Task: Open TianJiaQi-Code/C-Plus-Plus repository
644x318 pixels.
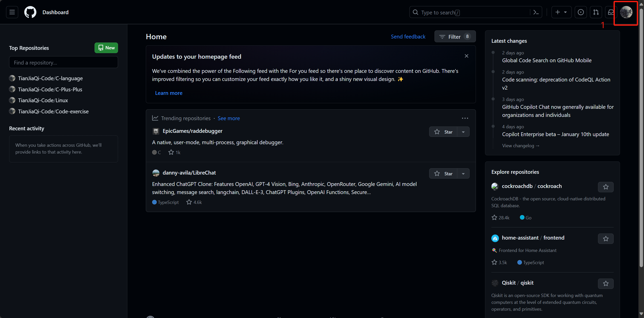Action: coord(50,89)
